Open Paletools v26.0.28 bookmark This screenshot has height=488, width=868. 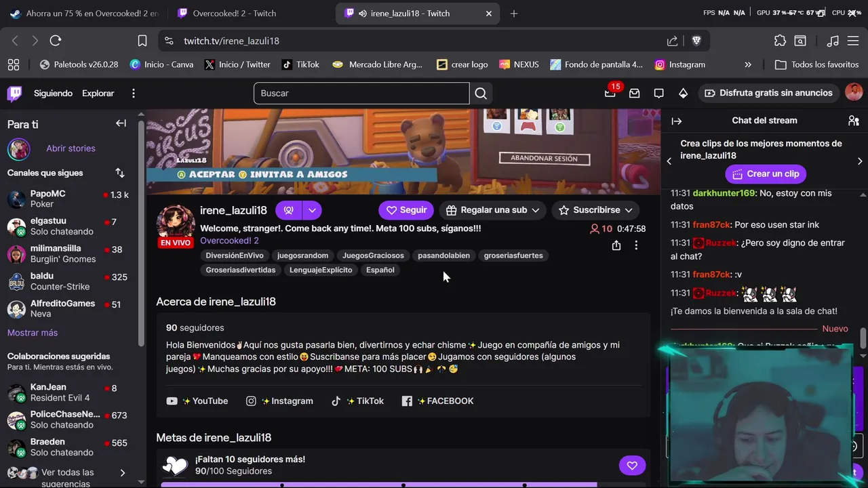79,64
